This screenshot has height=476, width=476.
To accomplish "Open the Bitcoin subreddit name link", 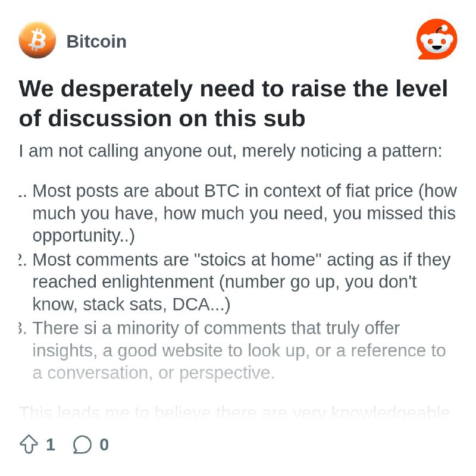I will tap(96, 41).
